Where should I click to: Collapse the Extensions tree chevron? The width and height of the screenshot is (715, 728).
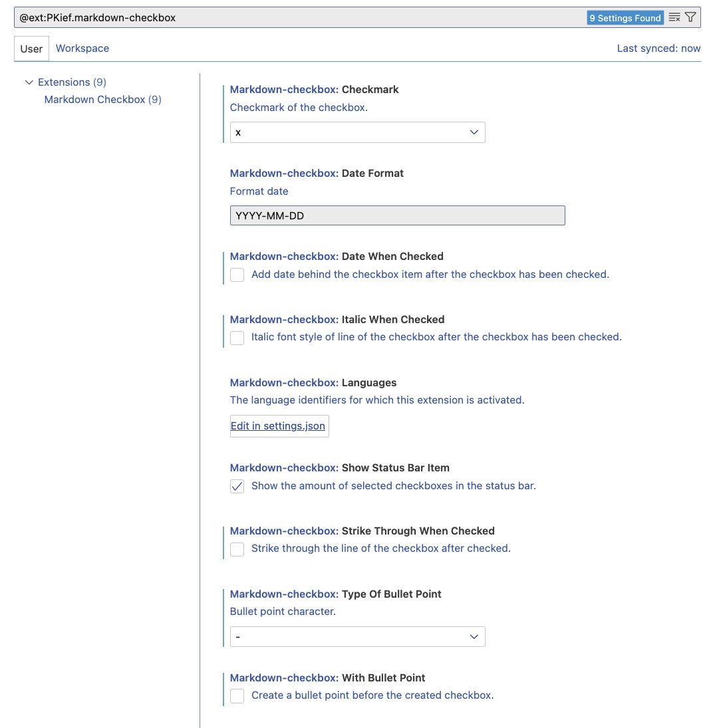click(x=29, y=82)
